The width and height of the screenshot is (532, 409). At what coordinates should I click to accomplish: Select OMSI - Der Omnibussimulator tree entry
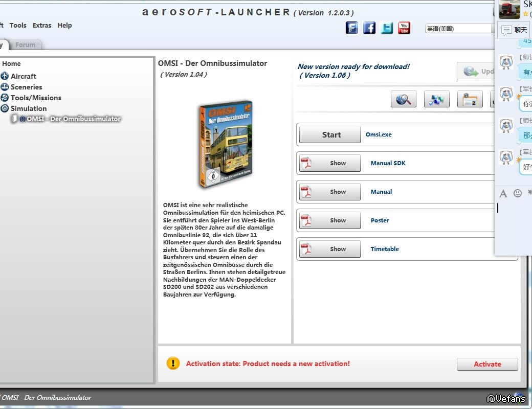tap(74, 119)
